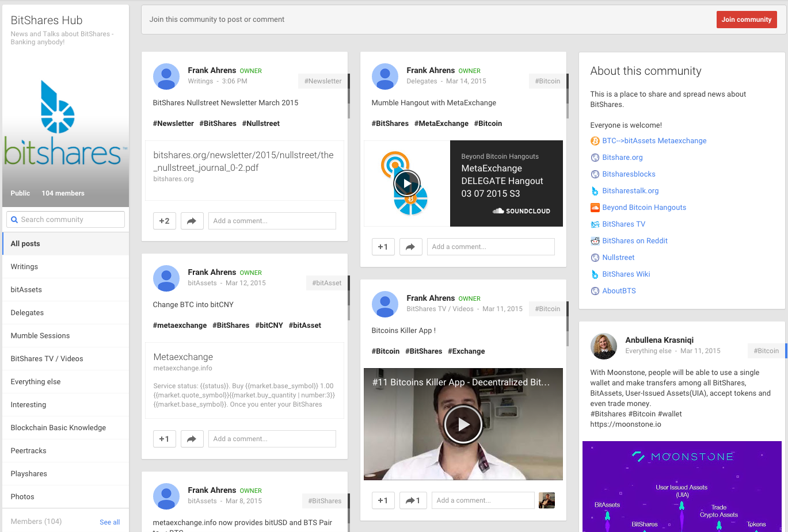
Task: Share the Mumble Hangout post via arrow icon
Action: tap(410, 247)
